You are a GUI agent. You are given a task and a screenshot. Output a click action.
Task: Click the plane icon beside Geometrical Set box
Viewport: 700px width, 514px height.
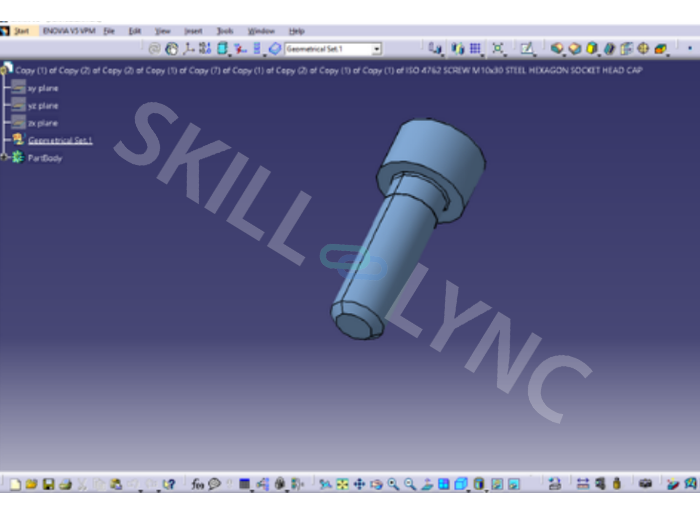click(275, 48)
